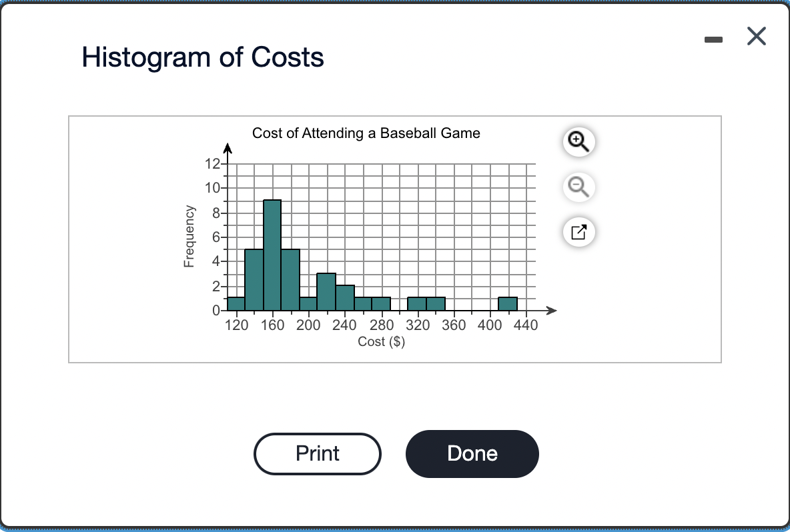
Task: Click the 'Histogram of Costs' title text
Action: pos(202,57)
